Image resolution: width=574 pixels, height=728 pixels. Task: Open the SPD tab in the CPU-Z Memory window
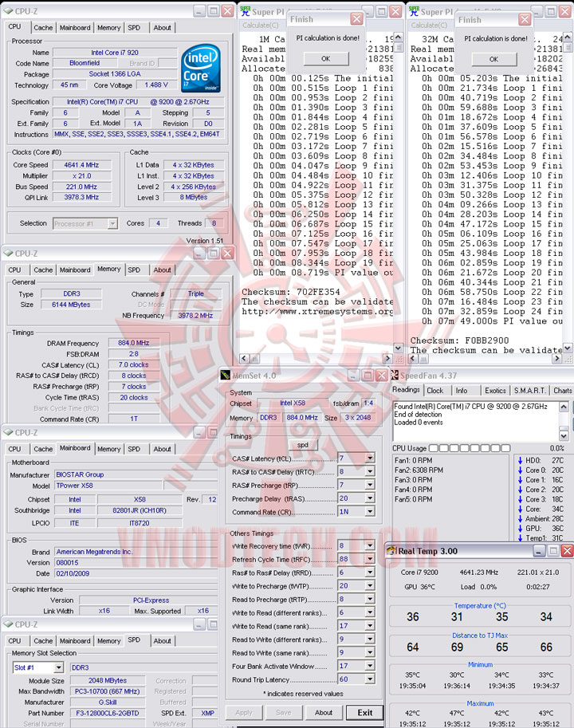click(x=134, y=270)
